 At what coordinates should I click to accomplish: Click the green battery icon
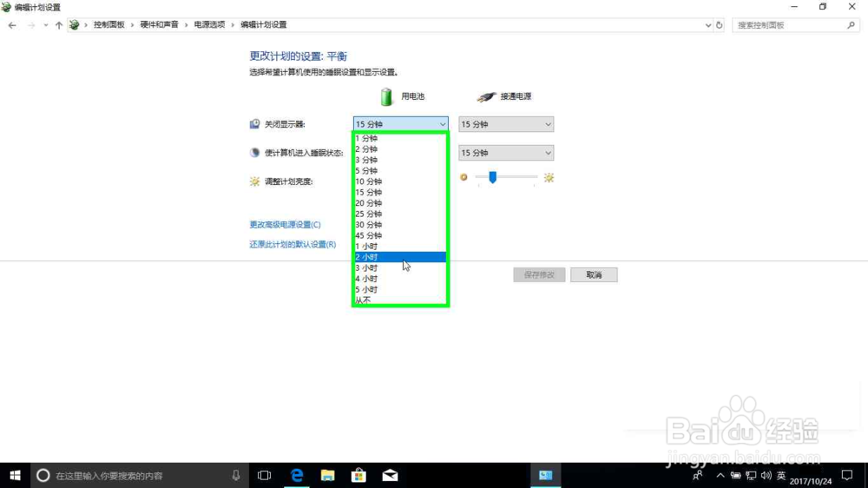click(386, 96)
